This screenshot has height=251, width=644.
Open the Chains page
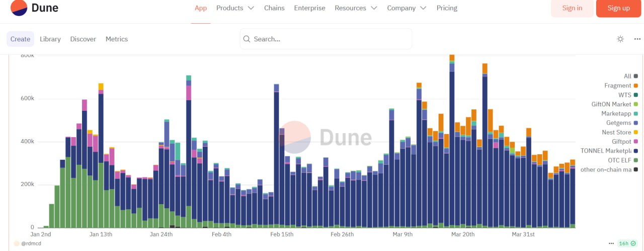274,8
